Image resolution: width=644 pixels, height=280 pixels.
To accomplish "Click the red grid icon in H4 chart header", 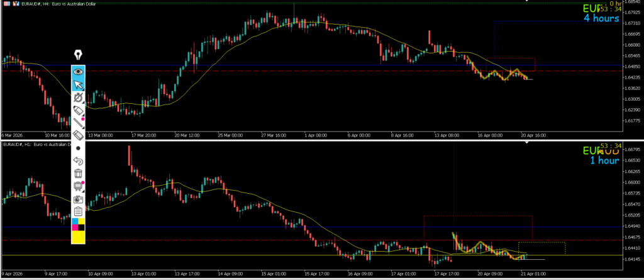I will (6, 3).
